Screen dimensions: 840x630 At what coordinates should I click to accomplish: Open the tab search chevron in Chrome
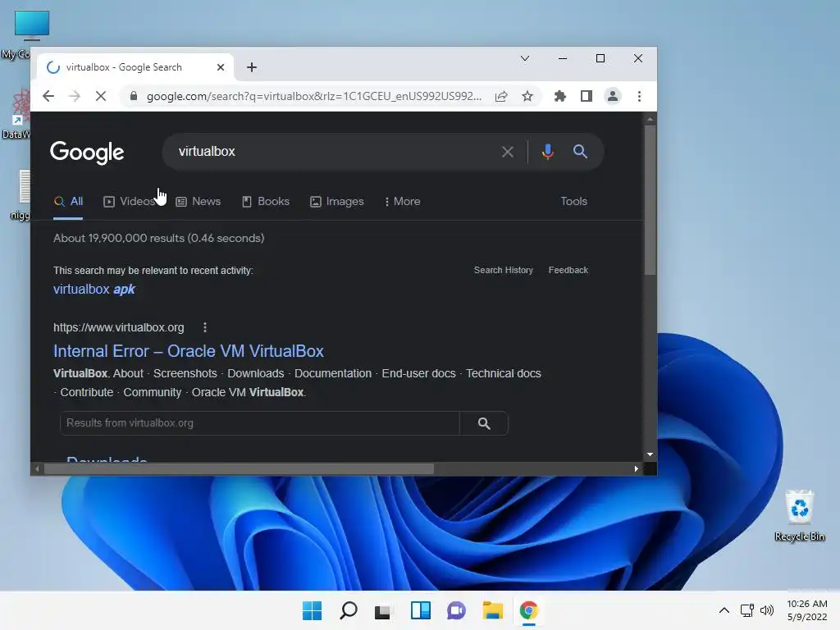tap(525, 58)
